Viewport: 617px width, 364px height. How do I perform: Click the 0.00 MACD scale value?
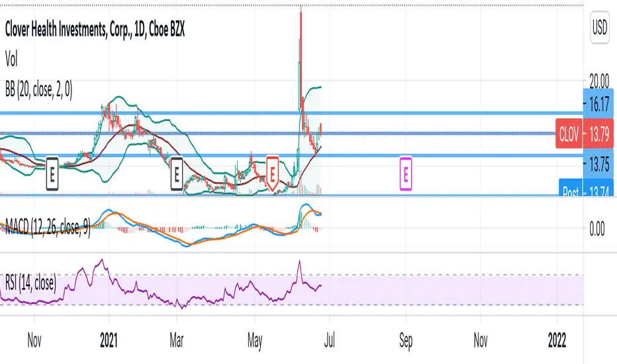click(597, 228)
